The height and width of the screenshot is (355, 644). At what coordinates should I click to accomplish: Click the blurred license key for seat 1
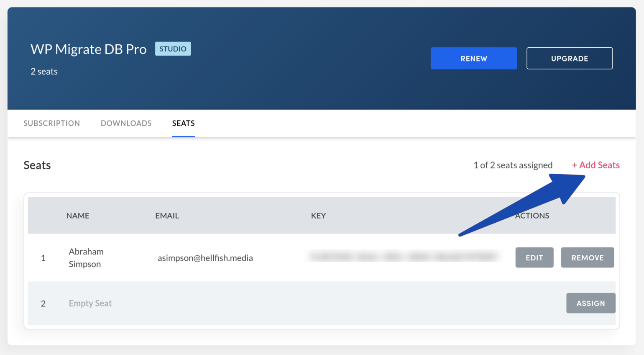404,257
